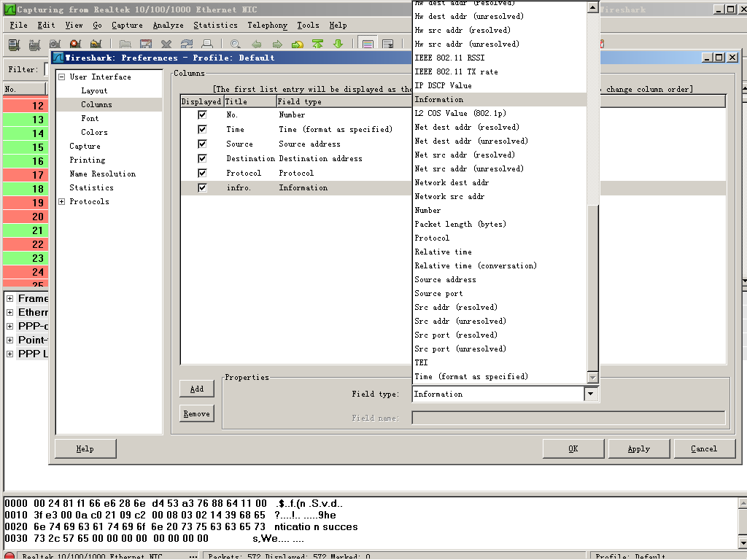Expand the Protocols tree node
This screenshot has height=560, width=747.
[61, 201]
